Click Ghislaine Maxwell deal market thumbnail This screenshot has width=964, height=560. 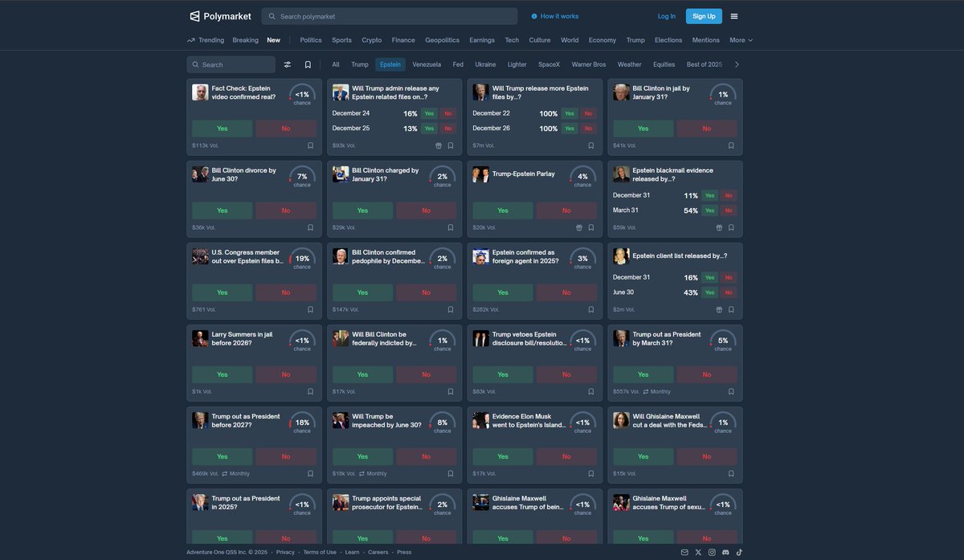[621, 420]
